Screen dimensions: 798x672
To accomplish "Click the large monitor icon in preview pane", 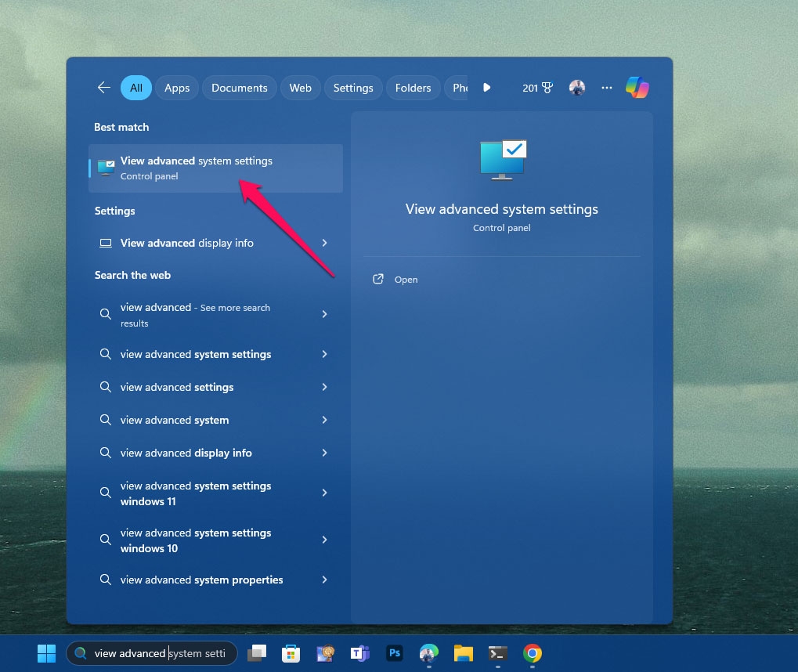I will click(x=503, y=160).
